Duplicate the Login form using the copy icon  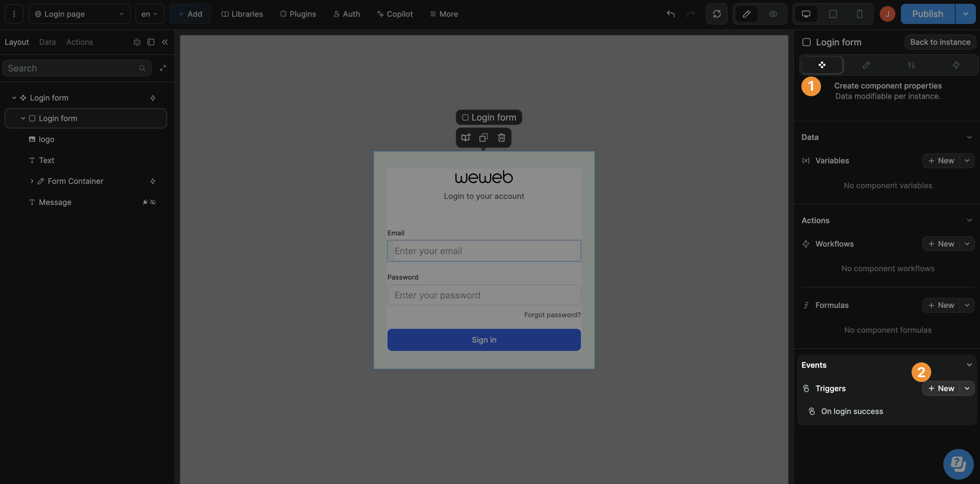click(x=484, y=137)
